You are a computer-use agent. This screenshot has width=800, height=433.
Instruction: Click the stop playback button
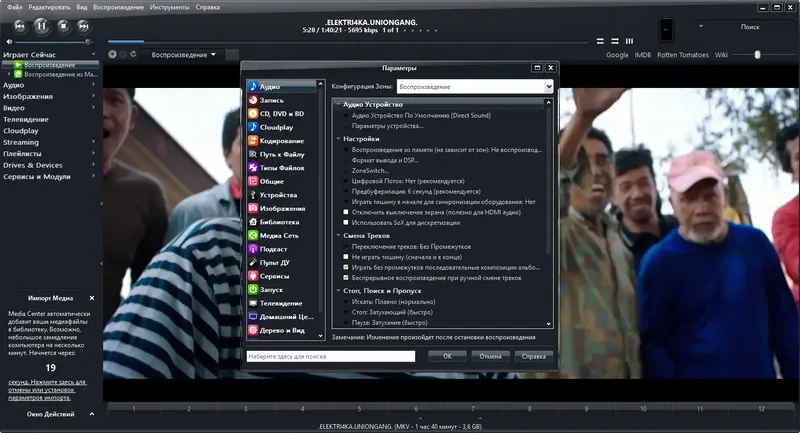tap(65, 26)
